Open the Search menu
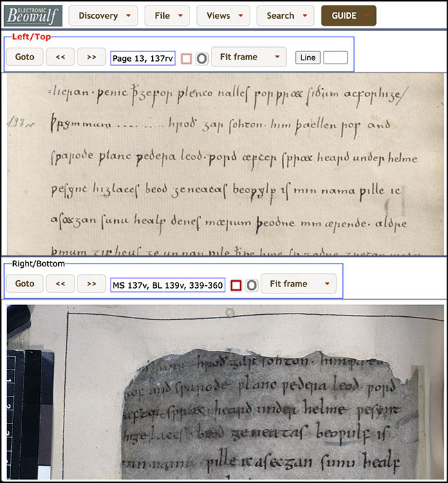Viewport: 448px width, 483px height. pos(286,15)
